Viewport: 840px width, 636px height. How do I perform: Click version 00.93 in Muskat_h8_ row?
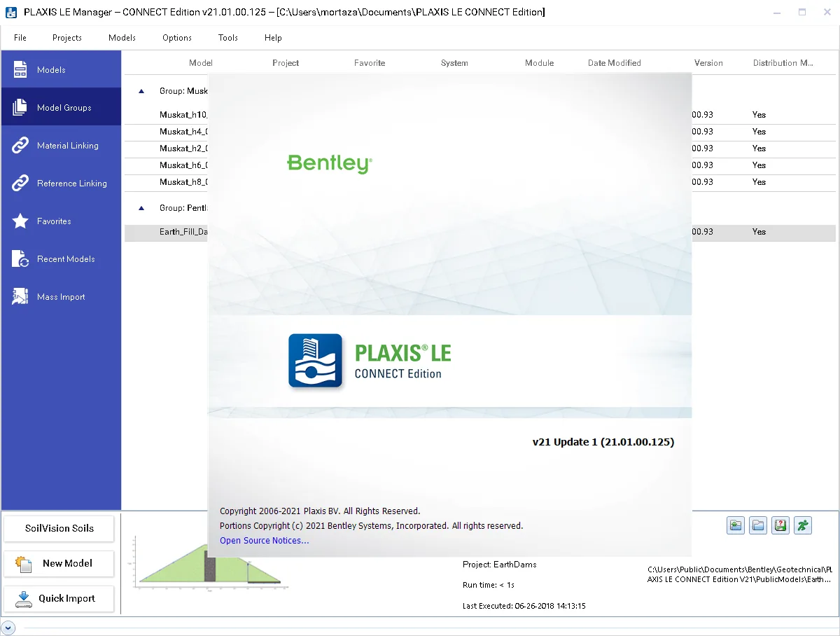pos(703,182)
